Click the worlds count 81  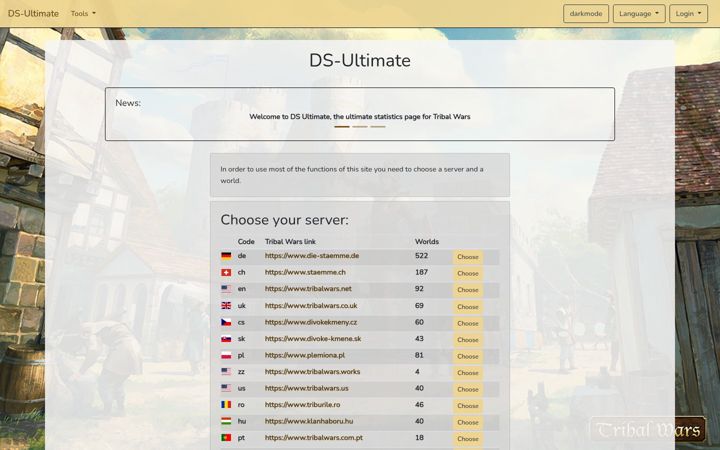tap(419, 355)
